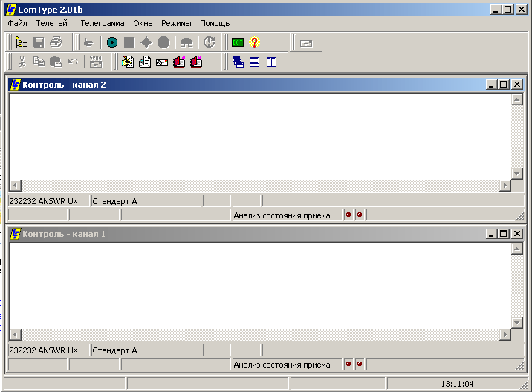Click scroll-down arrow in канал 2 window
This screenshot has width=532, height=392.
click(x=516, y=174)
